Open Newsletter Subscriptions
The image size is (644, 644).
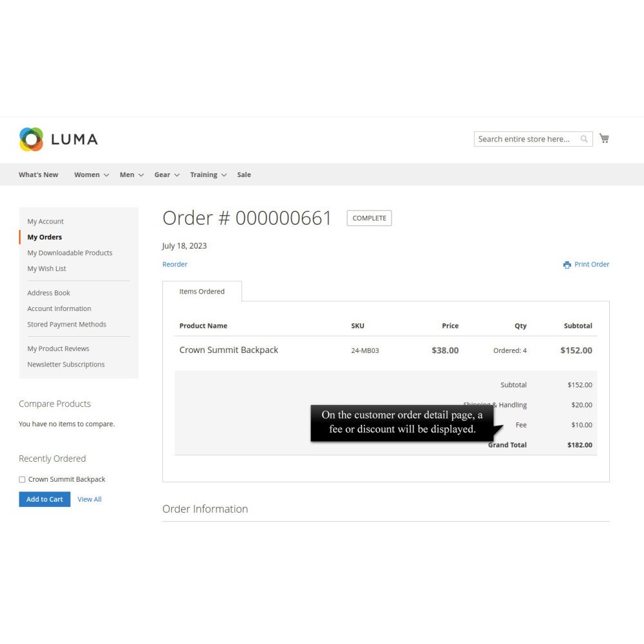(x=66, y=365)
